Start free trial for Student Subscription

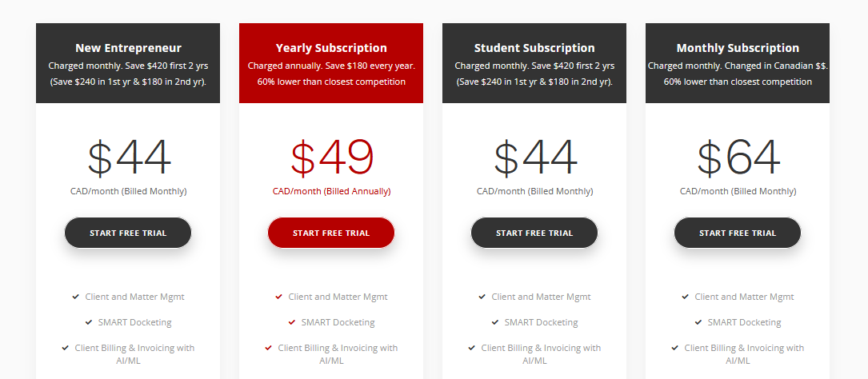pyautogui.click(x=534, y=233)
